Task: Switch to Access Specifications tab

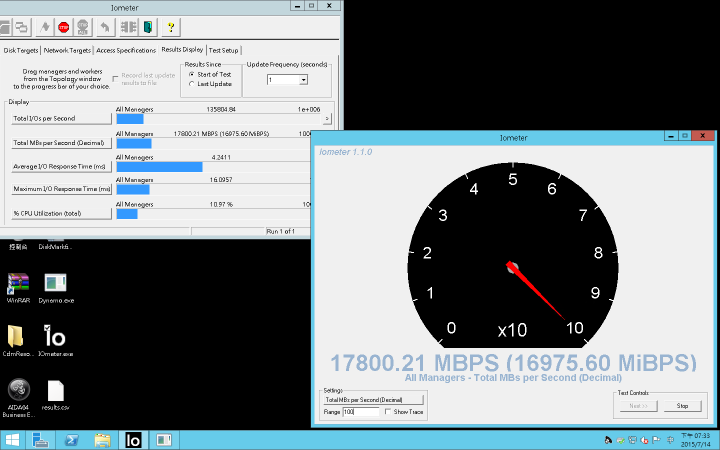Action: (126, 51)
